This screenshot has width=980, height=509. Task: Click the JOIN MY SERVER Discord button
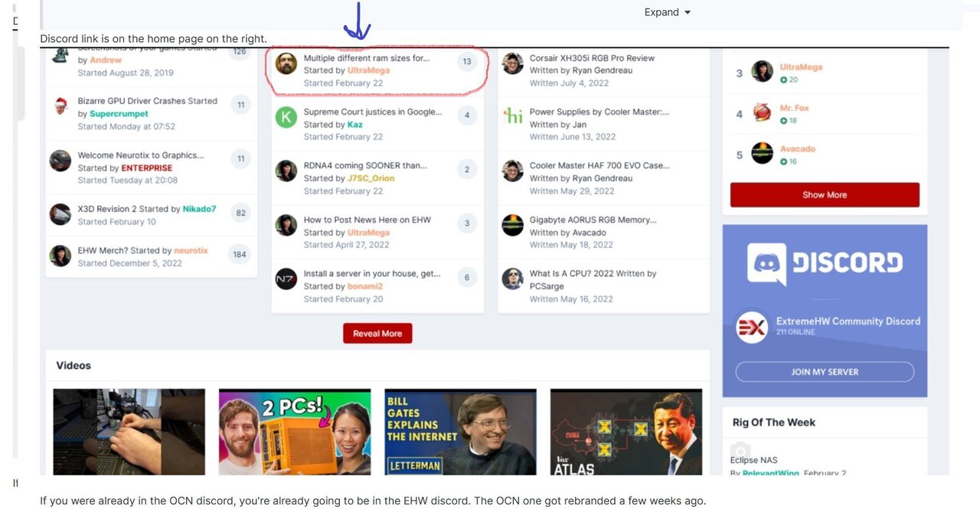coord(825,371)
